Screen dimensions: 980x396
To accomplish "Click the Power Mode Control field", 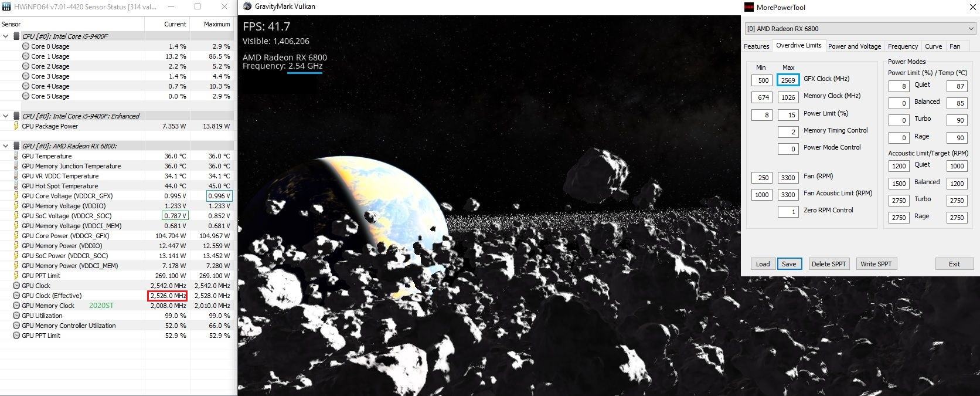I will pos(788,149).
